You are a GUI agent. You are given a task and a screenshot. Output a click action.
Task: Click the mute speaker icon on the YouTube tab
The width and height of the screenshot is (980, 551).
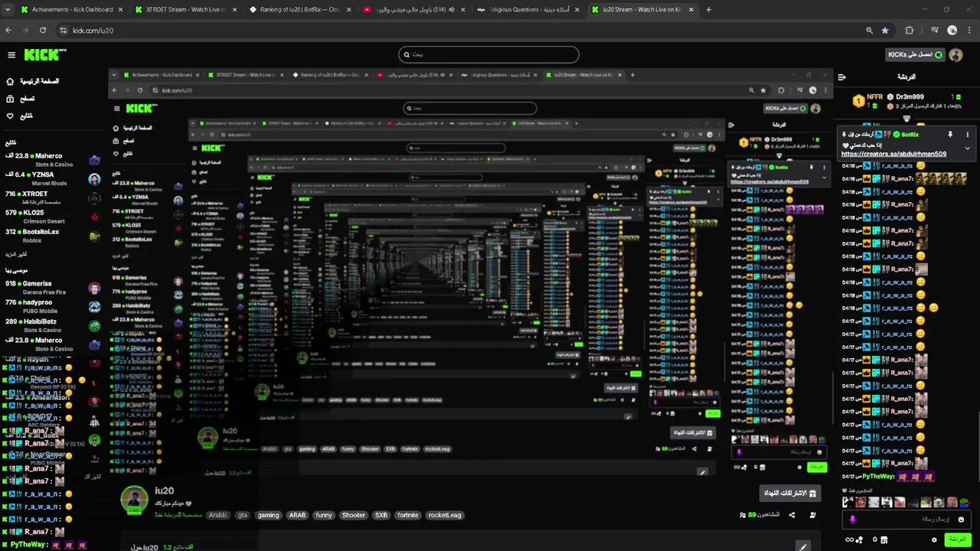click(451, 10)
